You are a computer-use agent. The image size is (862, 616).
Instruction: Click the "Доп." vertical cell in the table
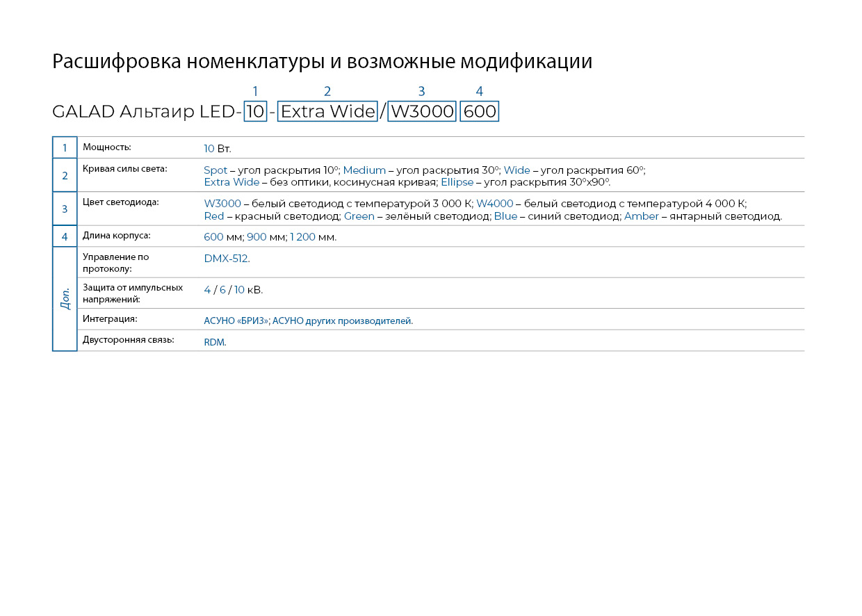65,299
